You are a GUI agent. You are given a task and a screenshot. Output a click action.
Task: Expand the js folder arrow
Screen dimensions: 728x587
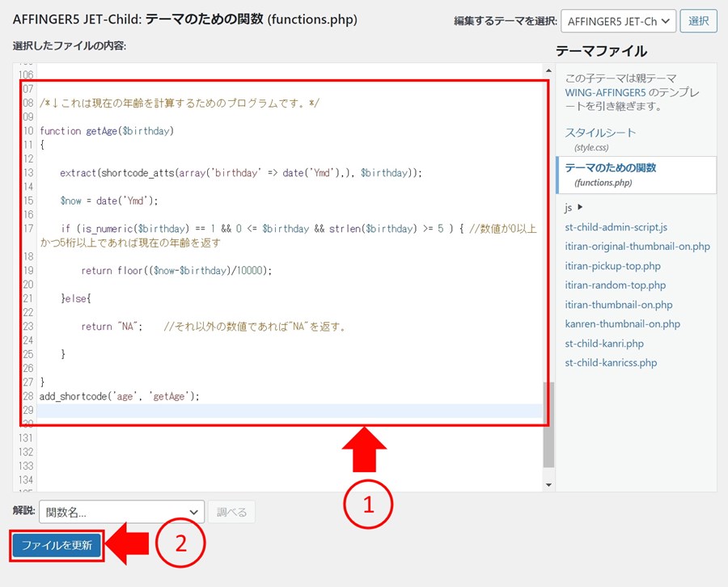580,208
